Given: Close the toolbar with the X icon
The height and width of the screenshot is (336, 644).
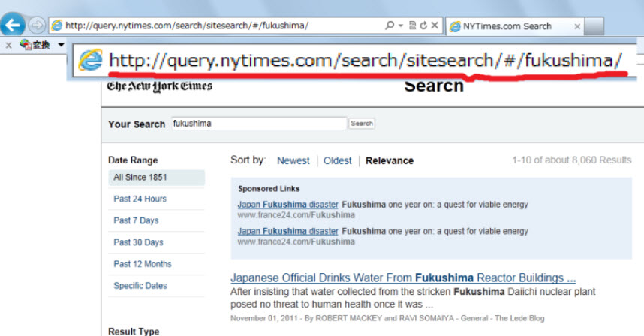Looking at the screenshot, I should (x=8, y=46).
